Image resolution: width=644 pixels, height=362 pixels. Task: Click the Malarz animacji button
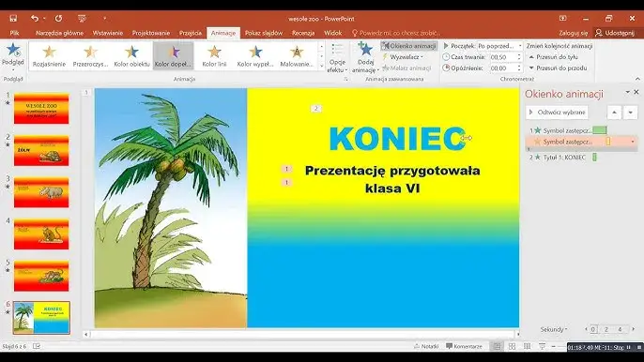(406, 68)
